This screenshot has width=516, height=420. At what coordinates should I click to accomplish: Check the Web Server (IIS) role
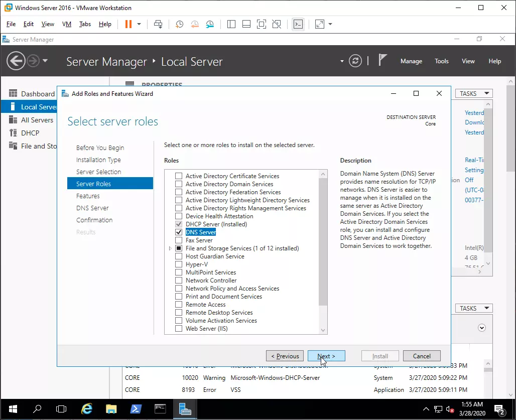point(179,329)
